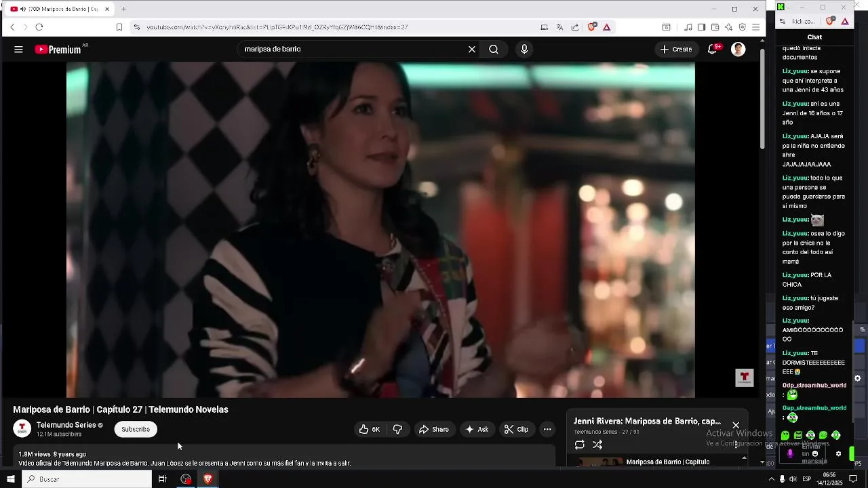
Task: Open Brave main hamburger menu
Action: pyautogui.click(x=755, y=27)
